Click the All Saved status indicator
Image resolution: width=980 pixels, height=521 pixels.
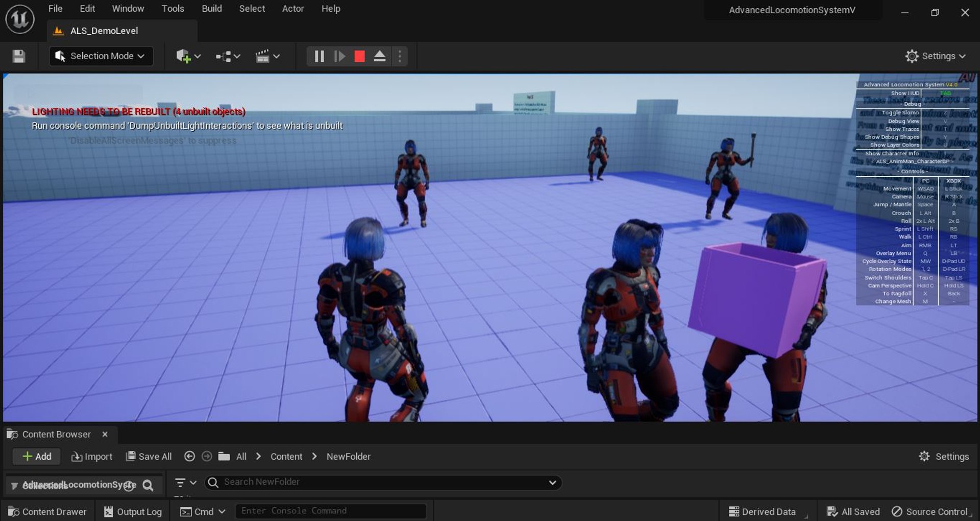pyautogui.click(x=853, y=511)
